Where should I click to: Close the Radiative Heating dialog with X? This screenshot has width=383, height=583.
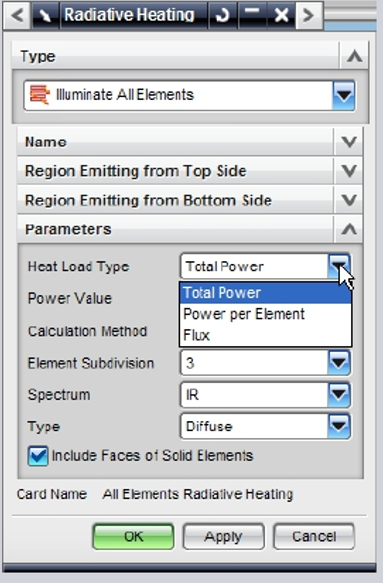pos(281,15)
